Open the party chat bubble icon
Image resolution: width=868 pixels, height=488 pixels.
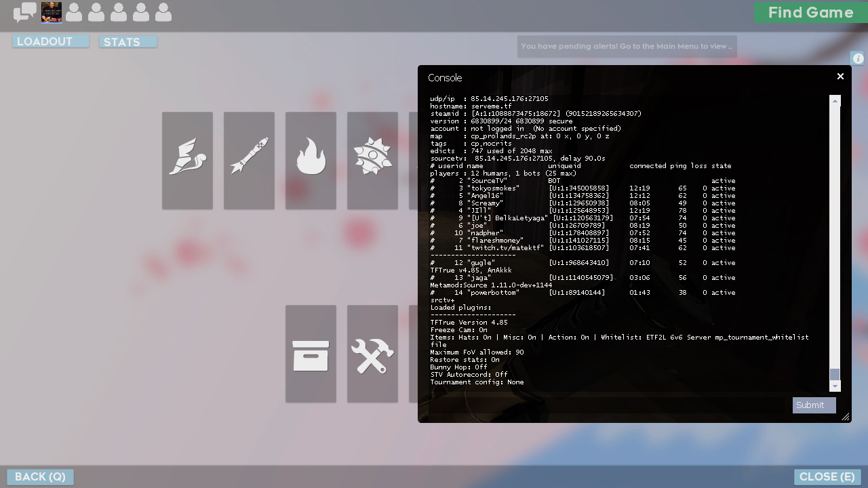point(25,12)
